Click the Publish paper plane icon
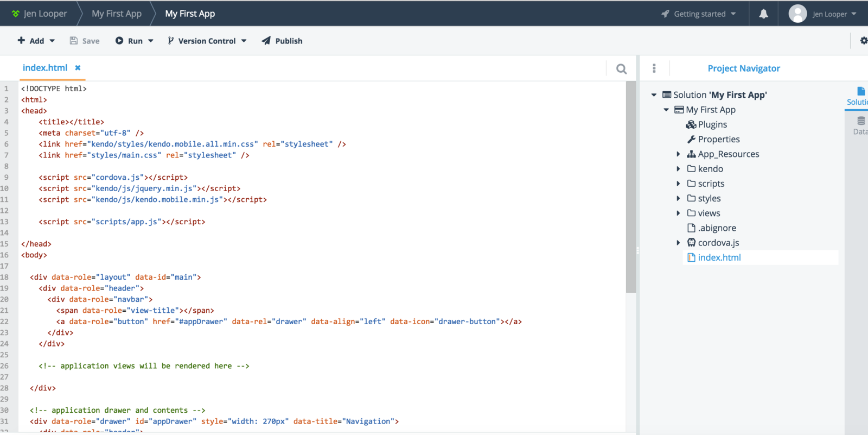Viewport: 868px width, 435px height. tap(266, 41)
